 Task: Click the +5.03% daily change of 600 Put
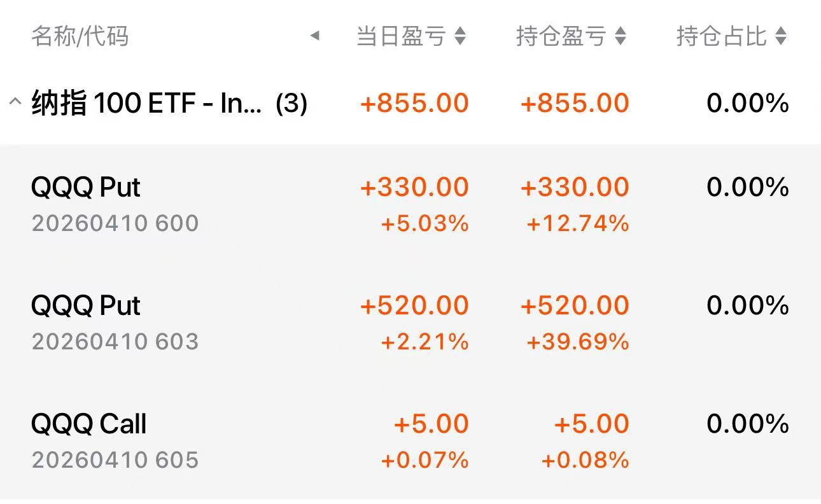(x=425, y=223)
